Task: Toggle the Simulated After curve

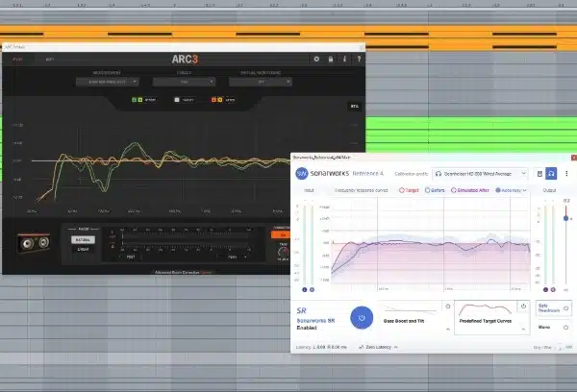Action: coord(470,190)
